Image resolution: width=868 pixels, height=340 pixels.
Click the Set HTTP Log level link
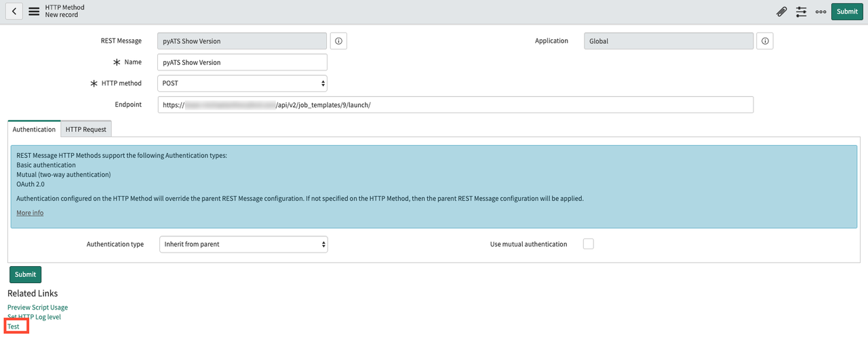click(34, 317)
